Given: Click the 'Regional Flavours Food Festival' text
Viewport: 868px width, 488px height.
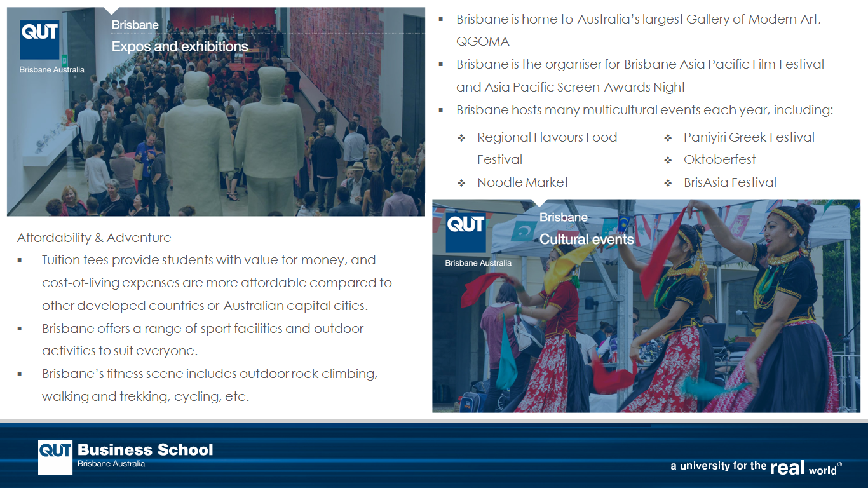Looking at the screenshot, I should 546,138.
